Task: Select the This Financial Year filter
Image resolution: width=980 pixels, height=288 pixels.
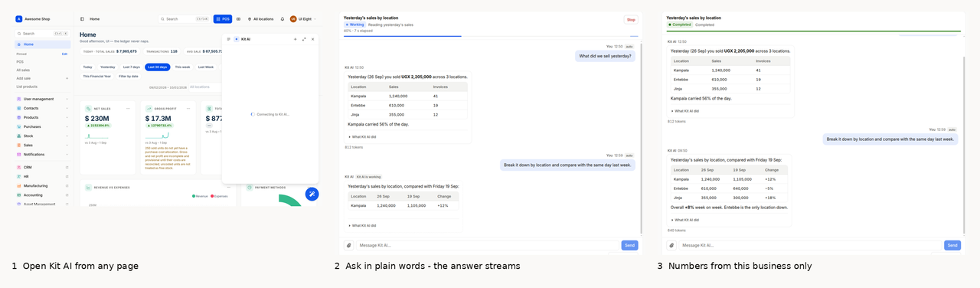Action: [x=96, y=76]
